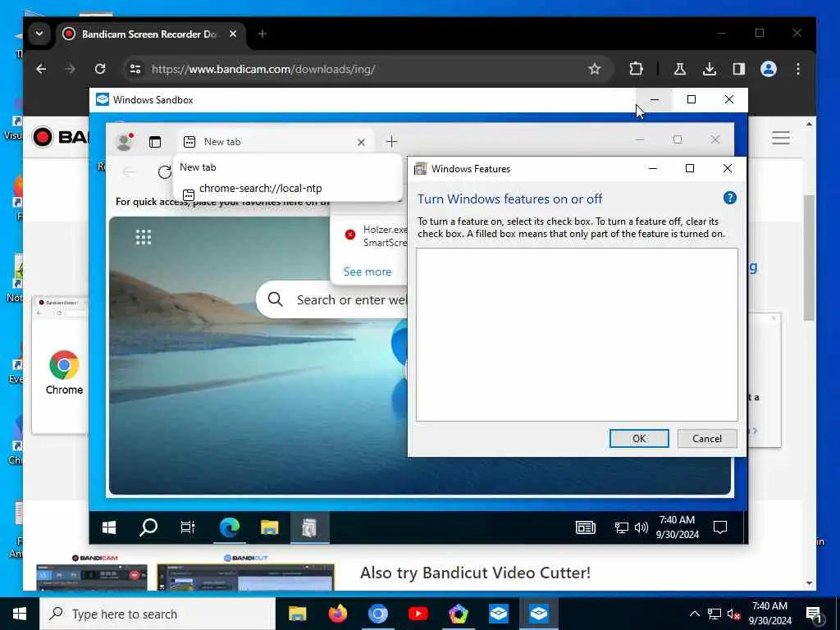Click Windows Features feature list area
This screenshot has height=630, width=840.
point(577,335)
